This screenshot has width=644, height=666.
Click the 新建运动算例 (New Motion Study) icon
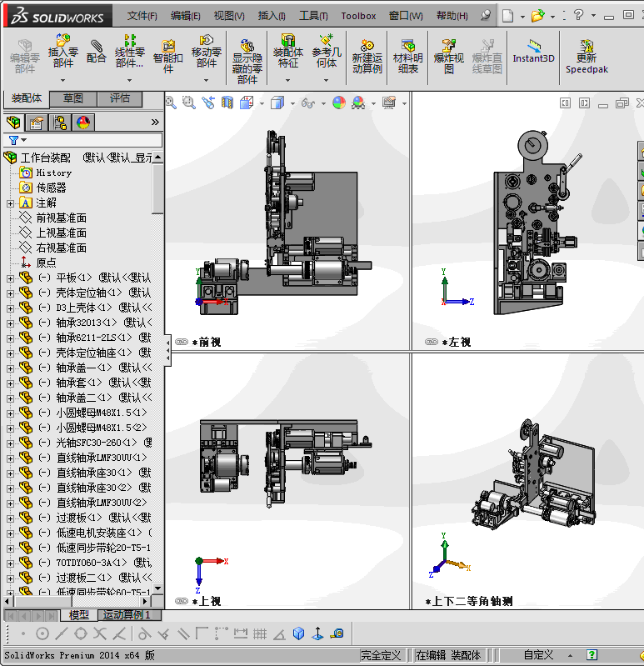click(367, 54)
